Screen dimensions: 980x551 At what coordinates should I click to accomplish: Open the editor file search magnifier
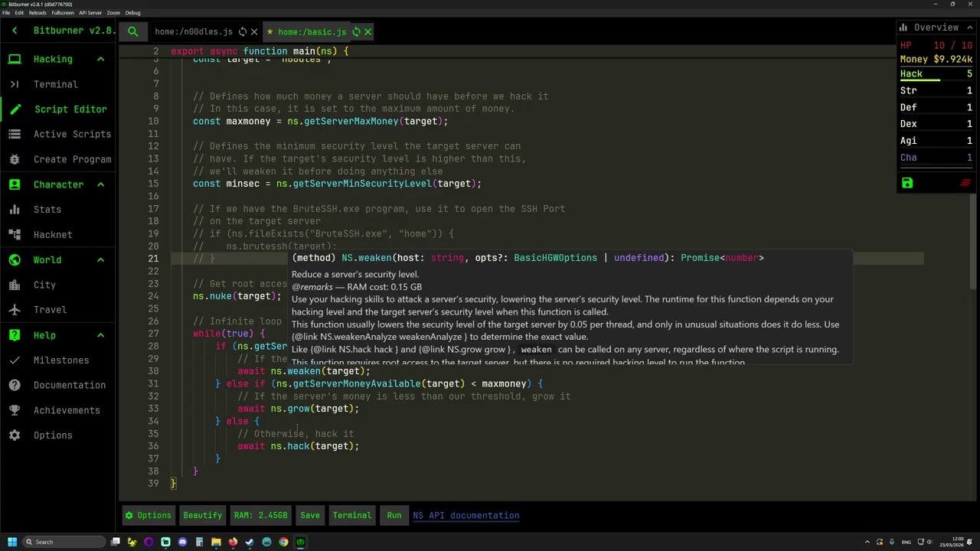point(133,31)
